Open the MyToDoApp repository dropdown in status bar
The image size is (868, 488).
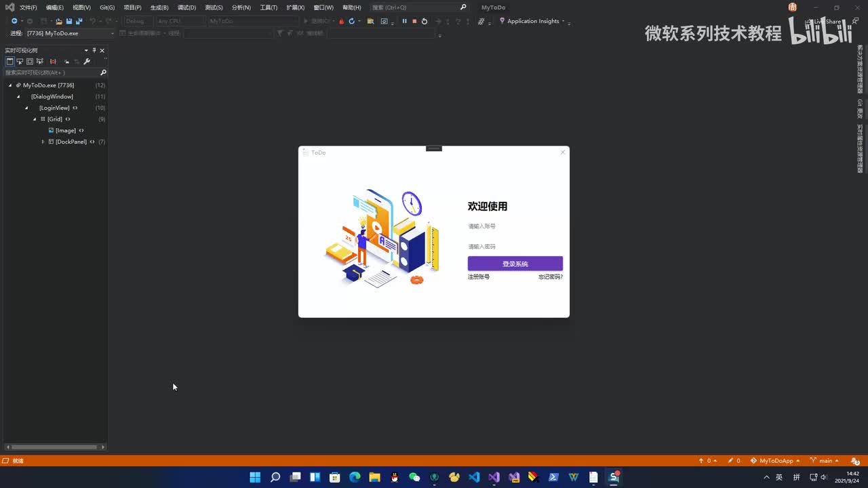click(x=776, y=461)
